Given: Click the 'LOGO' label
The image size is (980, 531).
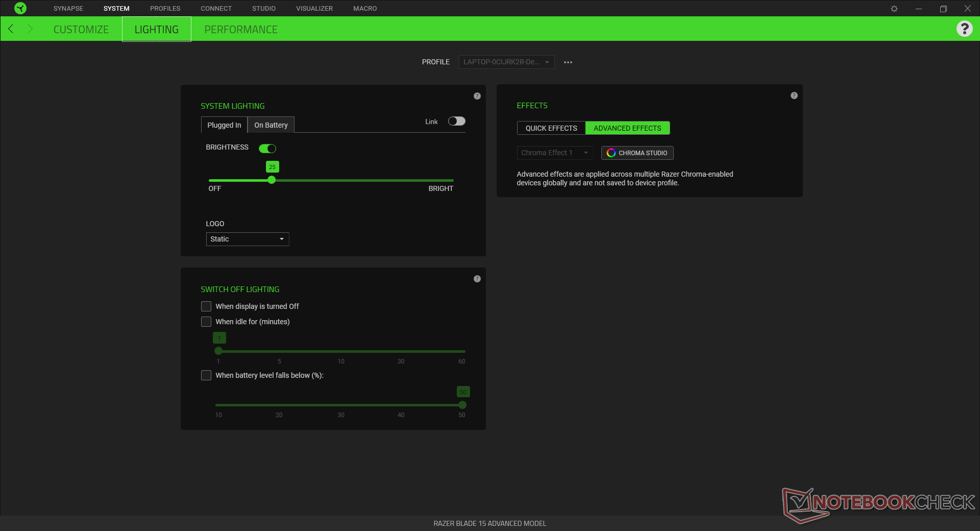Looking at the screenshot, I should pos(215,224).
